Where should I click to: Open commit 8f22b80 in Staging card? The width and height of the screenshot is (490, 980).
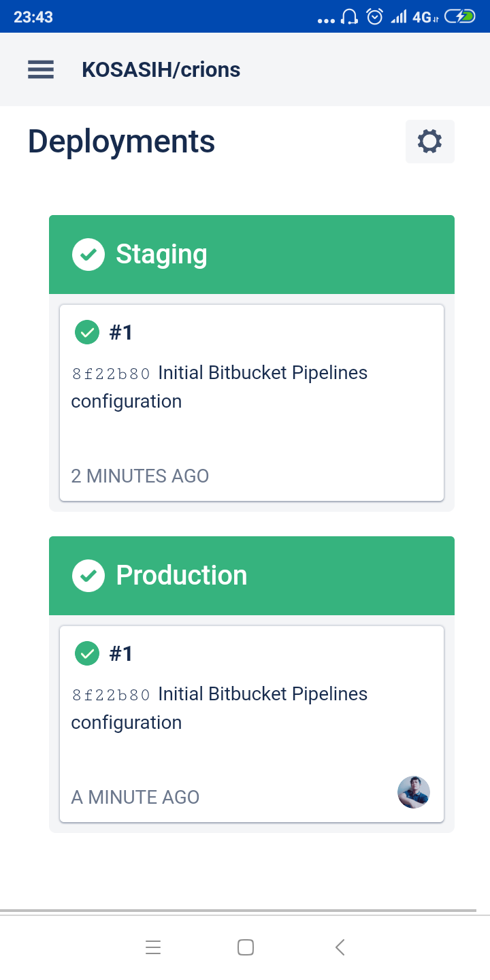click(x=111, y=374)
